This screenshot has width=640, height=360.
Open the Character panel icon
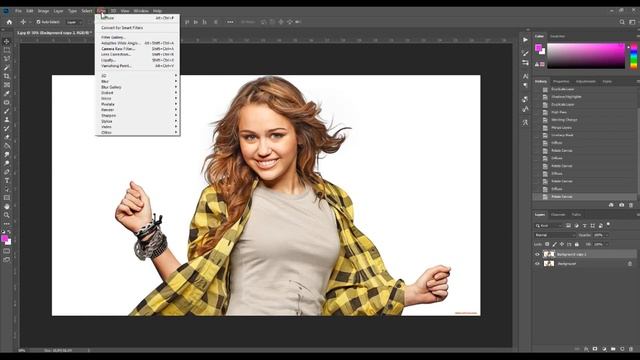[x=525, y=76]
